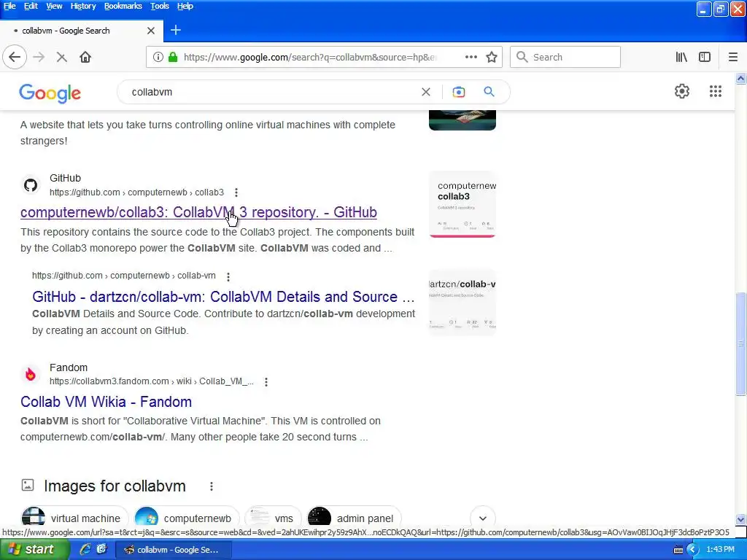Click the collabvm taskbar window button
Screen dimensions: 747x560
coord(174,550)
